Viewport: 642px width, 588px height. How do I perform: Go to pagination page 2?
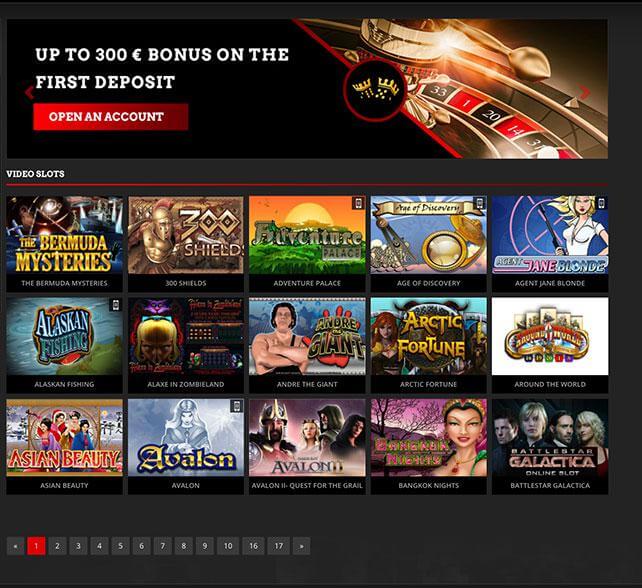[x=57, y=546]
